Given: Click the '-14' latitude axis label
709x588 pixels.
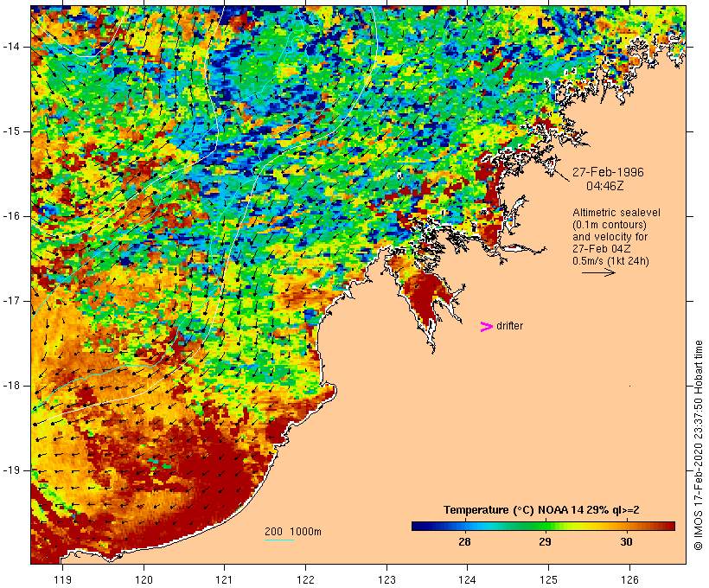Looking at the screenshot, I should 10,47.
